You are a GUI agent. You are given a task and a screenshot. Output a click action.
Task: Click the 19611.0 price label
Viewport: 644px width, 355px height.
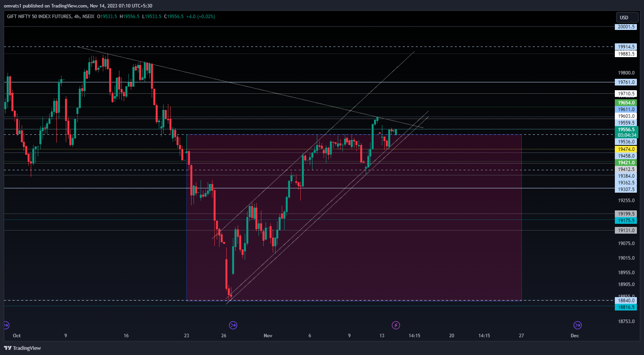click(626, 110)
